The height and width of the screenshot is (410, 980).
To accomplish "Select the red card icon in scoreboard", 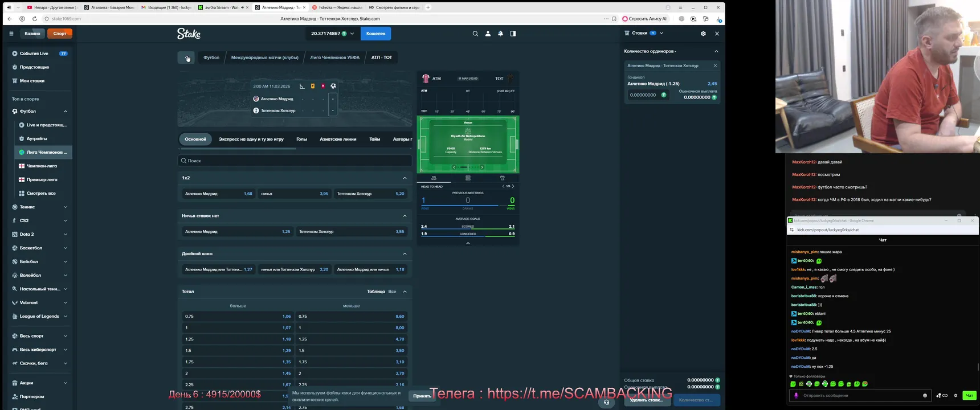I will pos(323,86).
